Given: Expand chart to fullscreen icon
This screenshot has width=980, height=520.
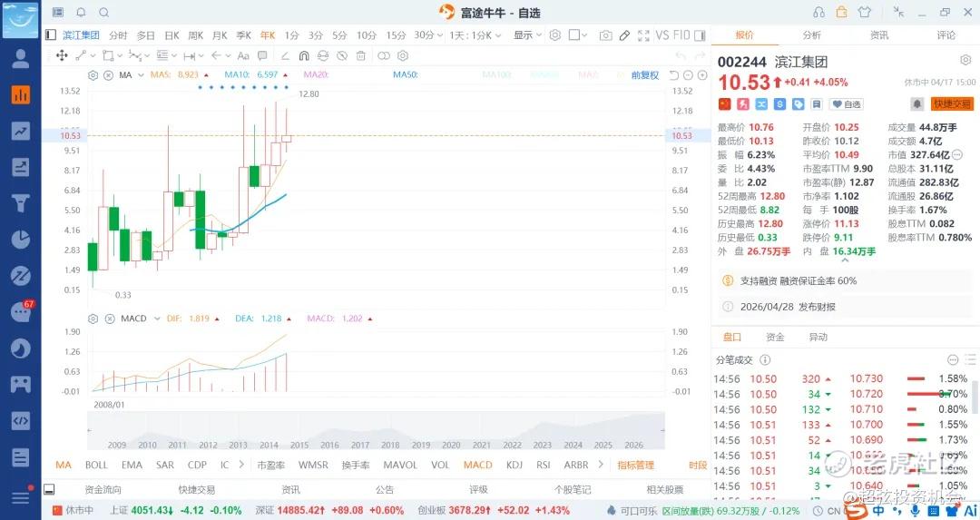Looking at the screenshot, I should pos(643,35).
